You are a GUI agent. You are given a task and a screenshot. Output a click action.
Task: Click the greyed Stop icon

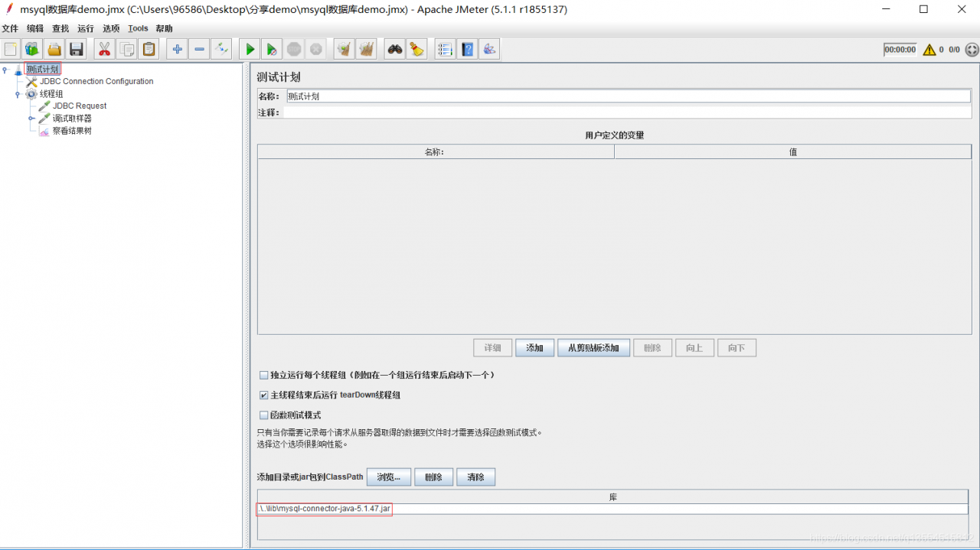click(x=294, y=50)
